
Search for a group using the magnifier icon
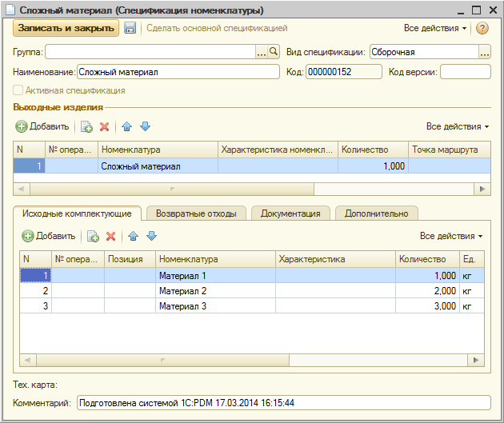point(274,51)
